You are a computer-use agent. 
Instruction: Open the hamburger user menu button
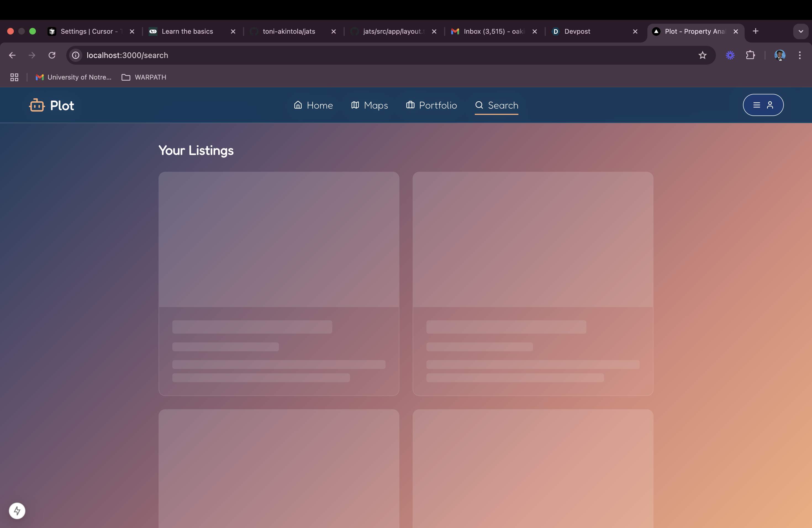click(x=763, y=105)
